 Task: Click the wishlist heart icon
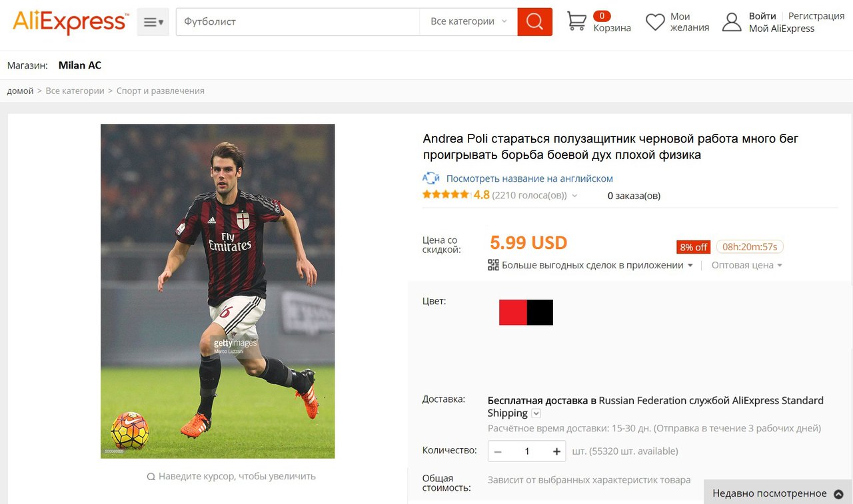pos(655,22)
